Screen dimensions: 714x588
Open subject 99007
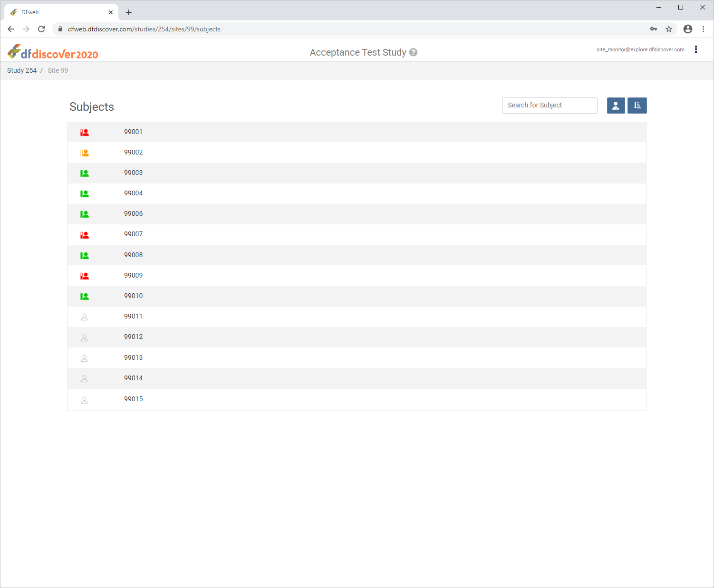(x=134, y=234)
